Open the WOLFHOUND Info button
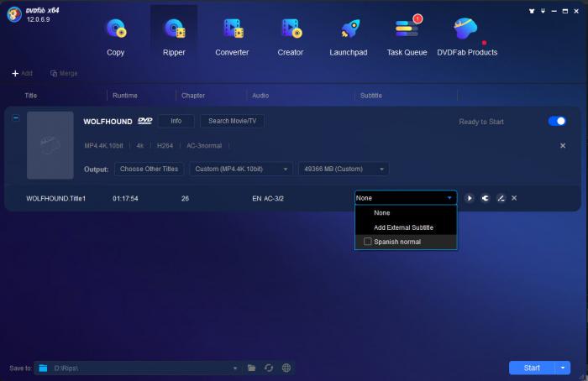Image resolution: width=588 pixels, height=381 pixels. click(x=176, y=121)
